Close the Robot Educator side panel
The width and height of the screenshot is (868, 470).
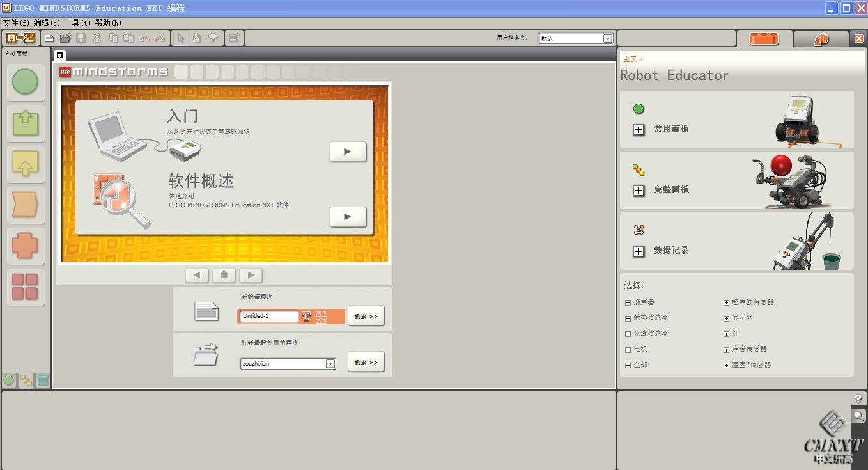(859, 39)
